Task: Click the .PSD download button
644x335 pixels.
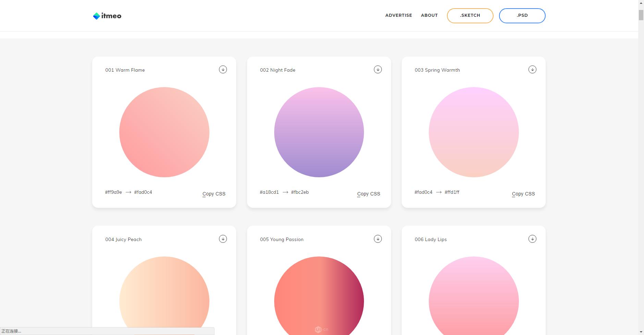Action: click(522, 16)
